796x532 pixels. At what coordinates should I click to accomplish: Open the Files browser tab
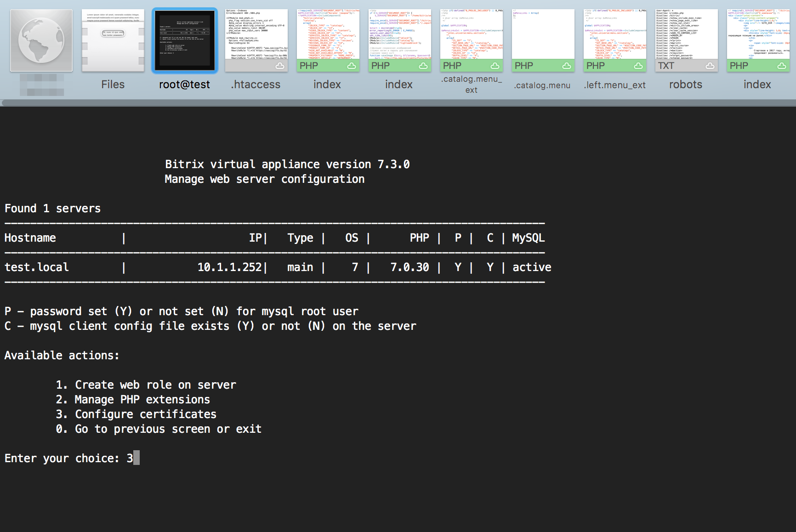[113, 40]
